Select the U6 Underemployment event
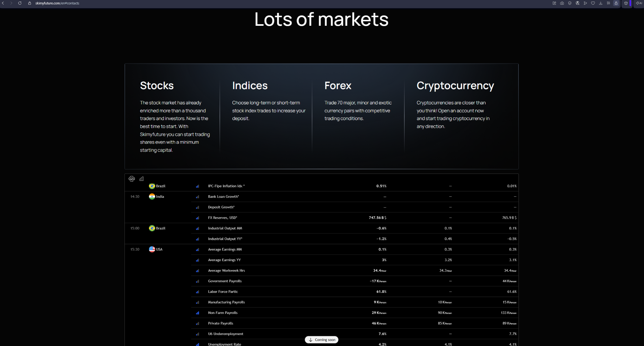Viewport: 644px width, 346px height. coord(354,334)
